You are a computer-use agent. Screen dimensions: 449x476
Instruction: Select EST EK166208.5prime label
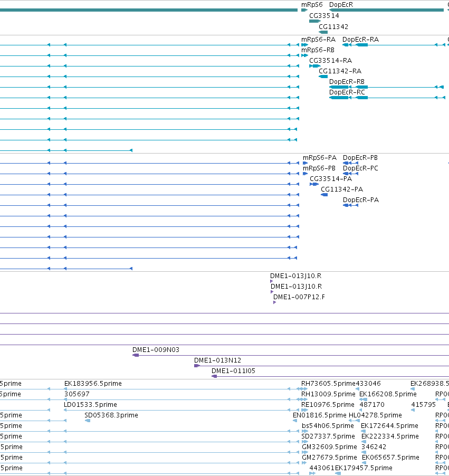[x=388, y=394]
